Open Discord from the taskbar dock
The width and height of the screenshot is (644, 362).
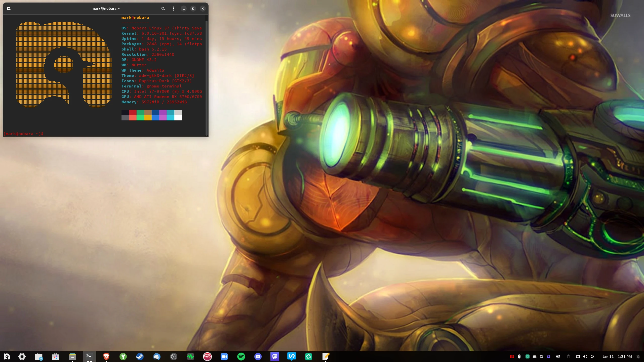click(258, 356)
